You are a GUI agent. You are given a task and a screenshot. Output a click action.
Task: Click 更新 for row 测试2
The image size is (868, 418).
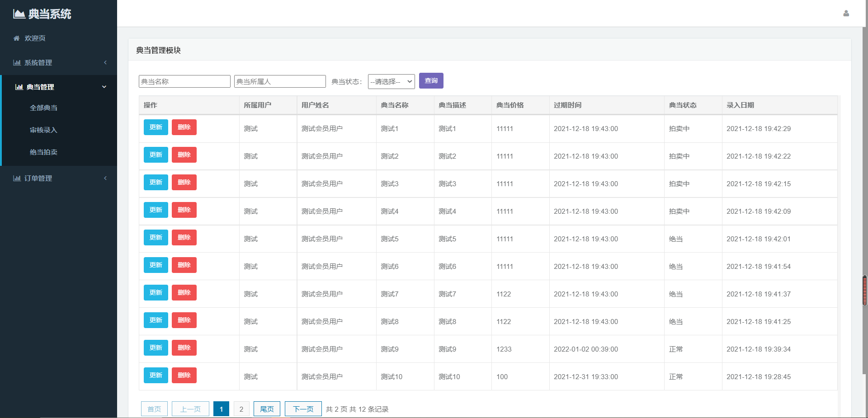[x=156, y=155]
